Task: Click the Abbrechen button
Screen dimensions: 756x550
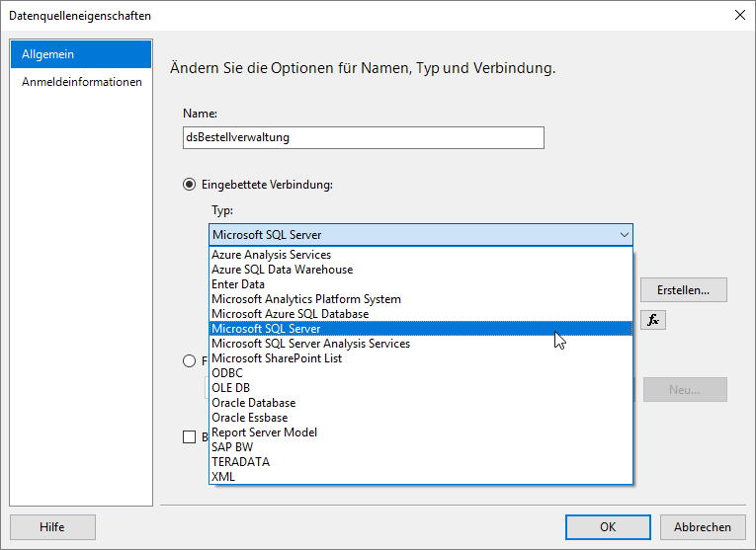Action: 703,527
